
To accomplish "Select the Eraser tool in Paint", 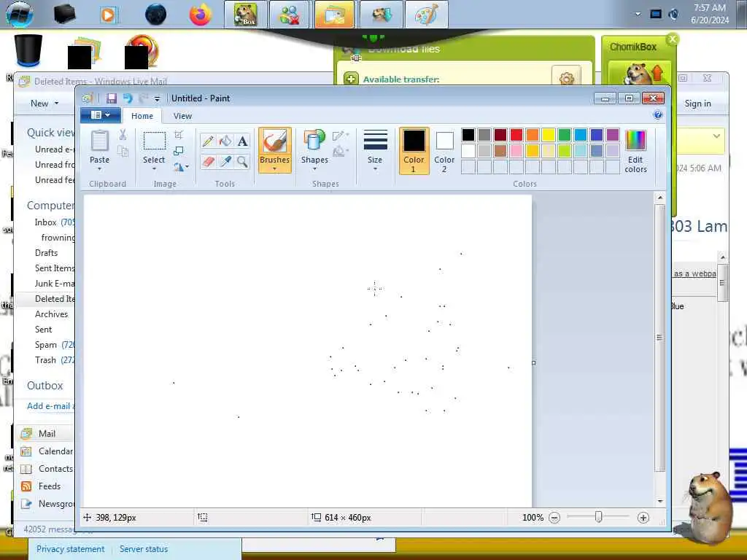I will 208,161.
